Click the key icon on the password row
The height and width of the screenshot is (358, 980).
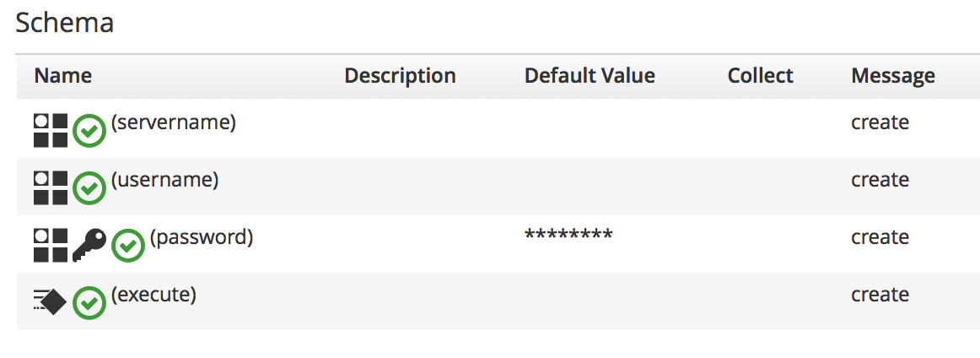(x=89, y=246)
